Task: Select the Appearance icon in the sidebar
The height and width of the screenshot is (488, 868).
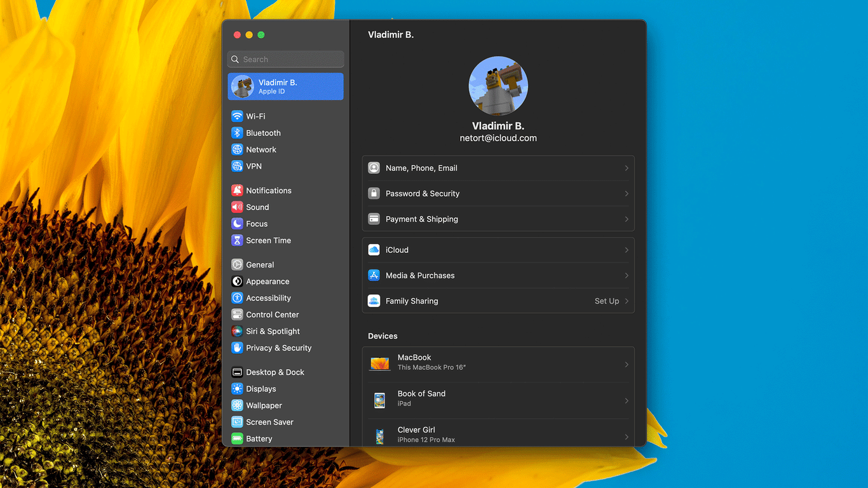Action: tap(237, 281)
